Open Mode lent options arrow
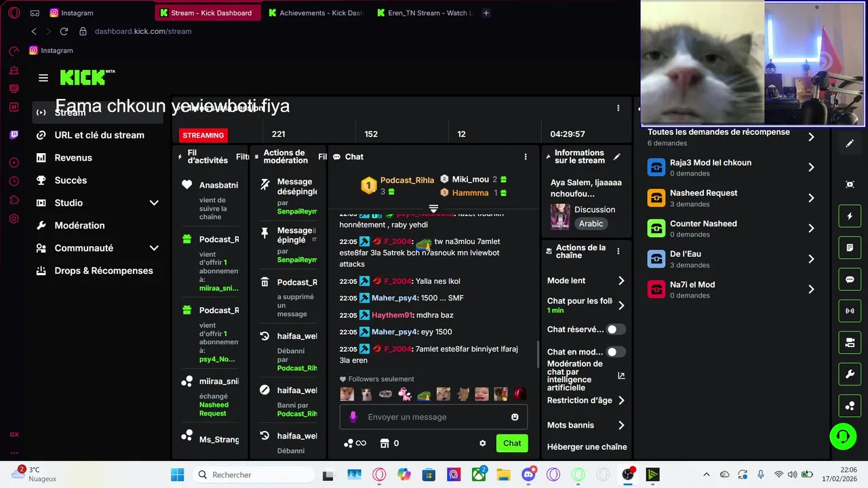 [621, 281]
